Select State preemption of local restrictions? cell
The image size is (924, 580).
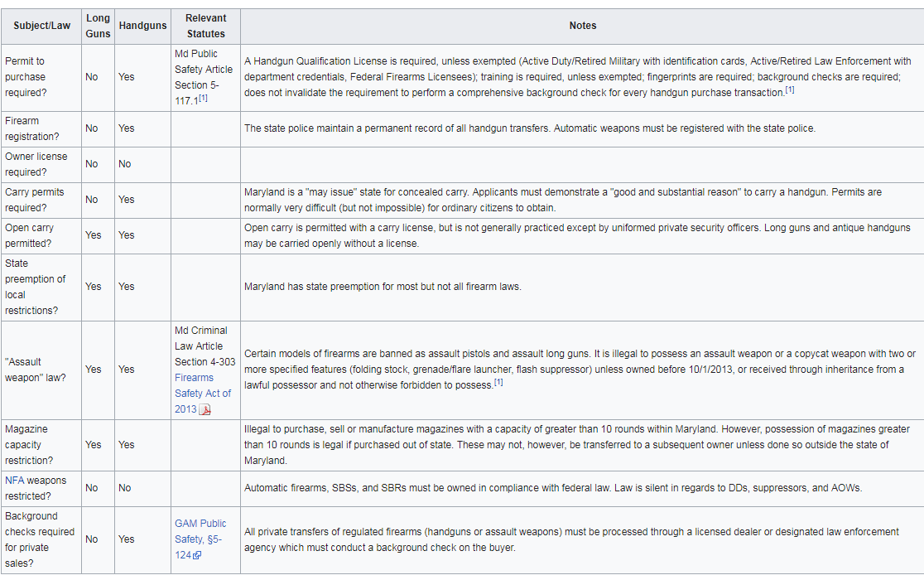point(41,287)
